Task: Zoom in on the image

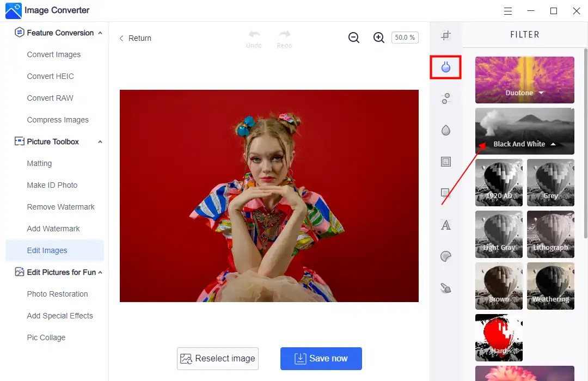Action: pos(379,38)
